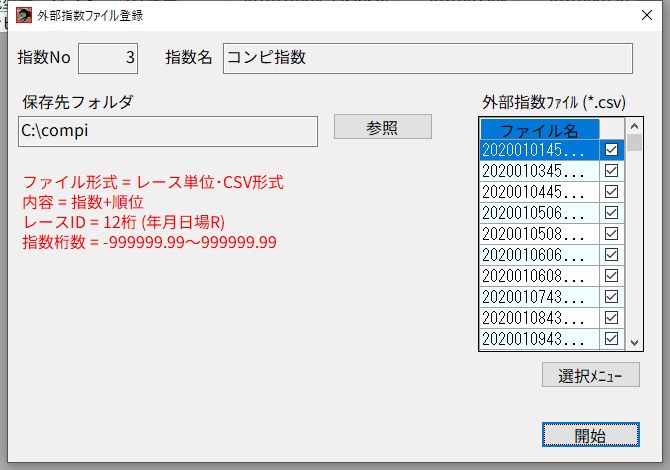Click the file list scroll down arrow
The width and height of the screenshot is (670, 470).
pos(635,342)
